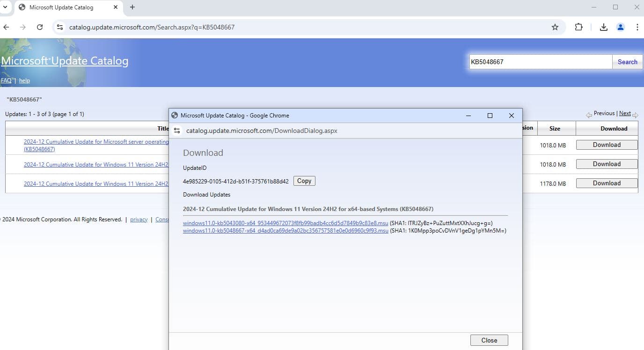Viewport: 644px width, 350px height.
Task: Click the 1178.0 MB size cell
Action: click(553, 184)
